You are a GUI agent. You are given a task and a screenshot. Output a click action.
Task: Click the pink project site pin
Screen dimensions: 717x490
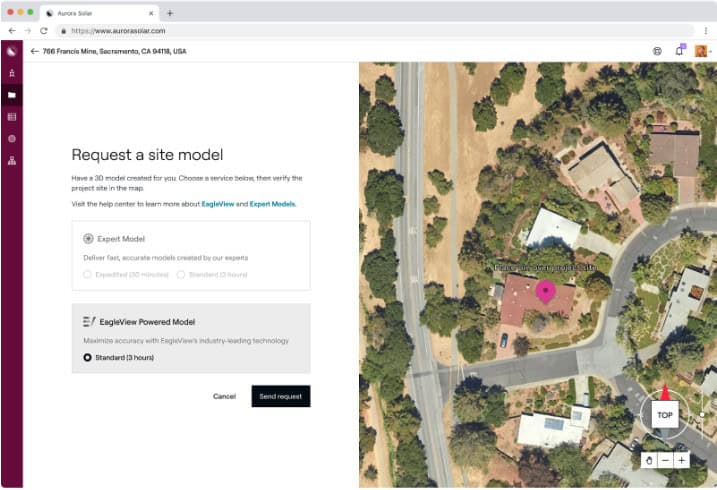pos(545,292)
